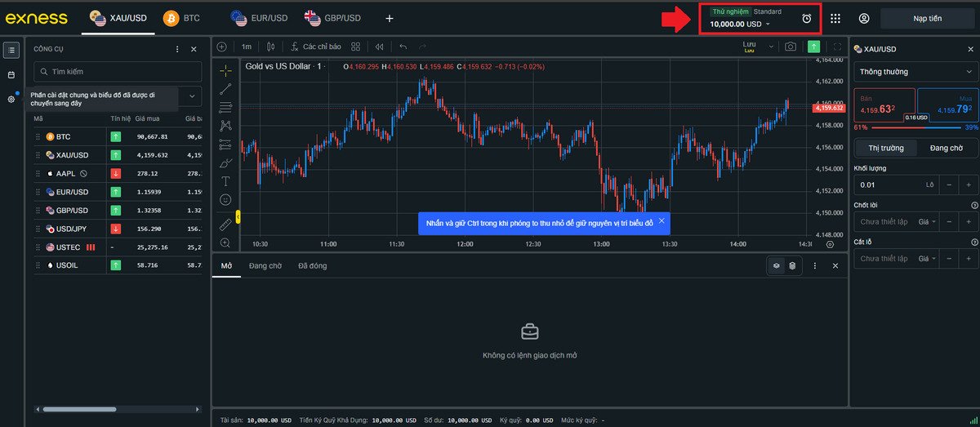Screen dimensions: 980x427
Task: Open the user profile icon
Action: click(x=864, y=19)
